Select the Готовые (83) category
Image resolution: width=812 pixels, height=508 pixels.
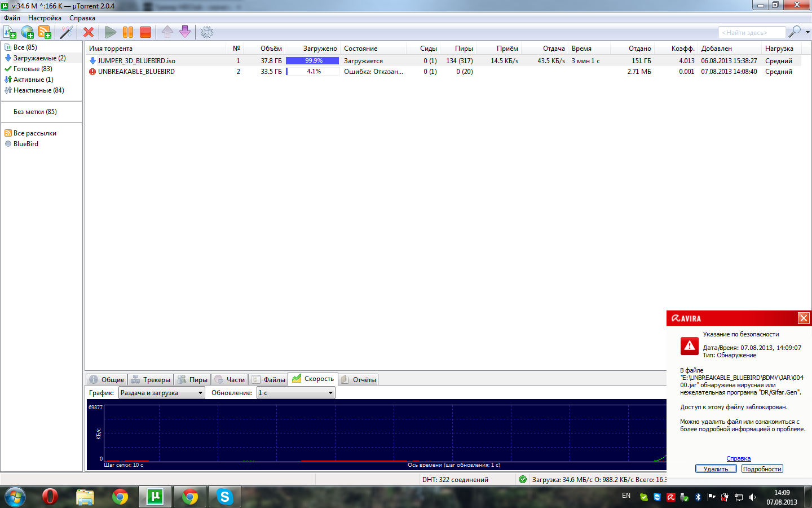click(x=33, y=69)
